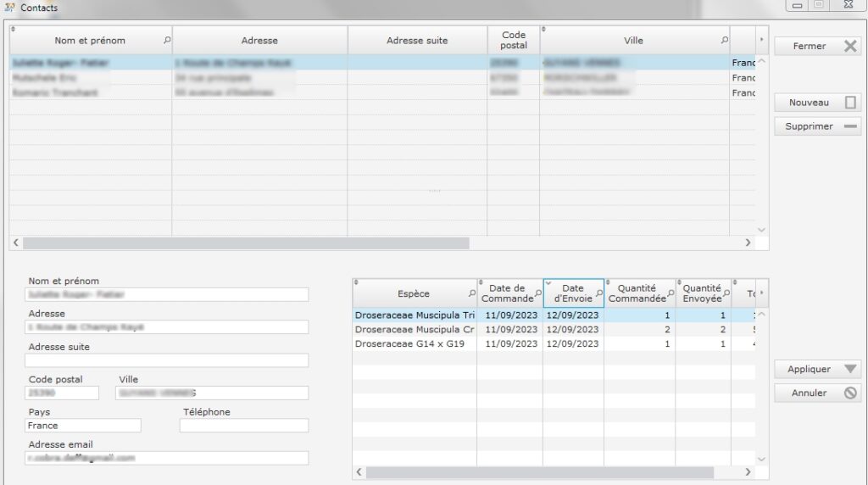Create a new contact with Nouveau
This screenshot has height=485, width=868.
(x=818, y=103)
